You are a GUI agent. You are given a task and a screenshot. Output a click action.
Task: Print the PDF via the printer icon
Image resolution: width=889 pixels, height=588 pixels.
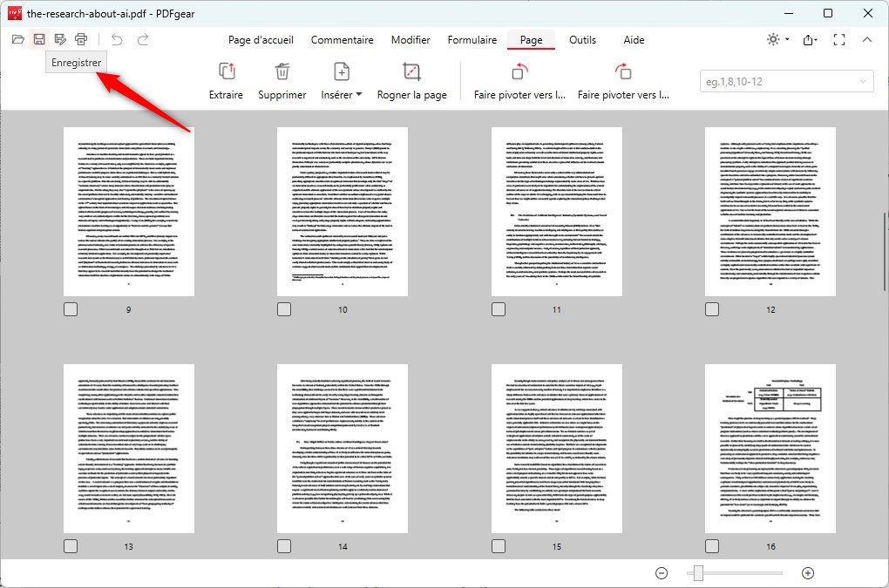click(x=81, y=38)
